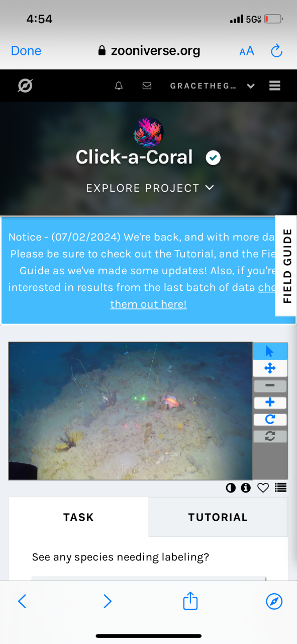Switch to the TUTORIAL tab
The width and height of the screenshot is (297, 644).
pyautogui.click(x=218, y=517)
